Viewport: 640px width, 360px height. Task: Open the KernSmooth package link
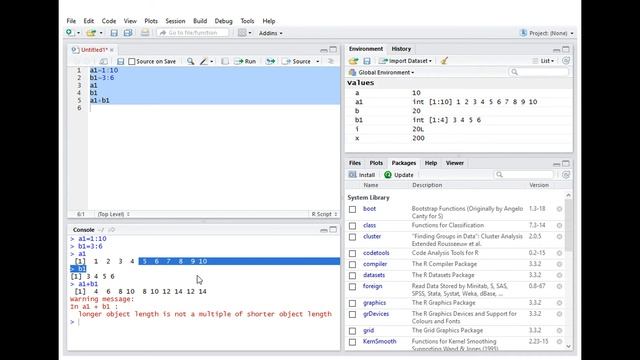coord(379,341)
